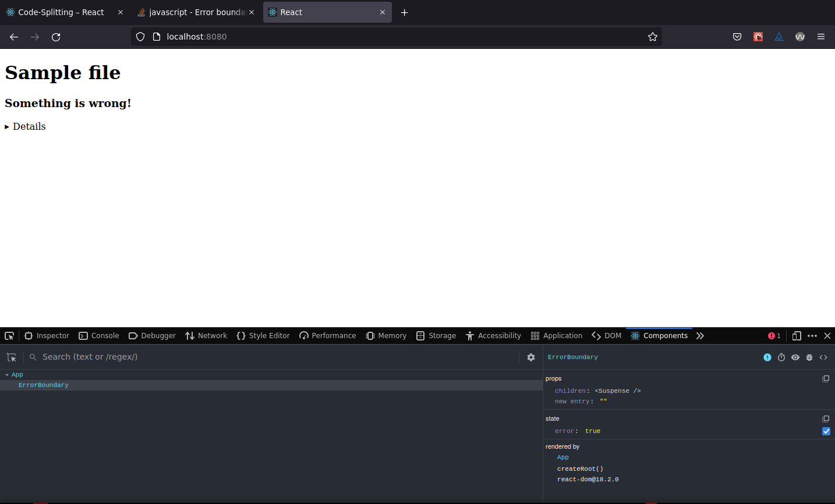Open the DOM tab

607,336
